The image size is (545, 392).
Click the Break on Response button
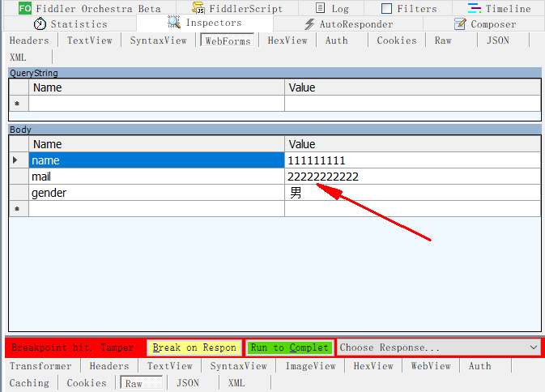click(x=194, y=347)
